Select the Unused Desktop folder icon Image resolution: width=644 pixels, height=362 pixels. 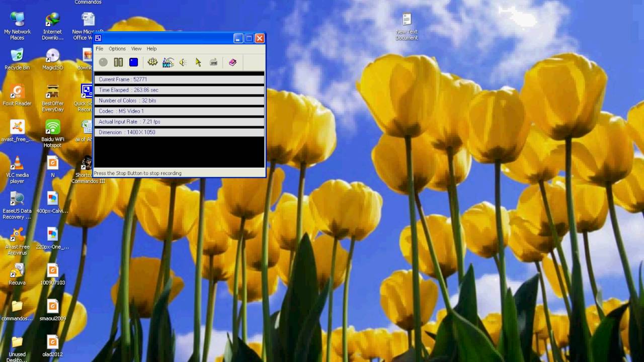pyautogui.click(x=17, y=348)
